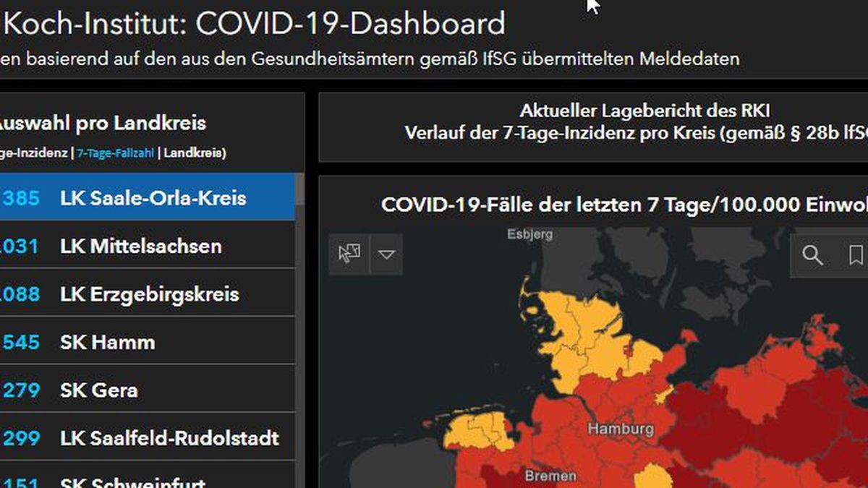Click the COVID-19-Fälle der letzten 7 Tage map title
This screenshot has width=868, height=488.
click(x=624, y=205)
